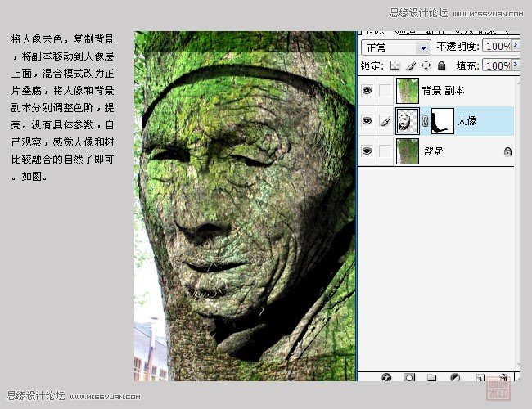Expand the 填充 fill slider arrow
The width and height of the screenshot is (532, 409).
[x=515, y=65]
